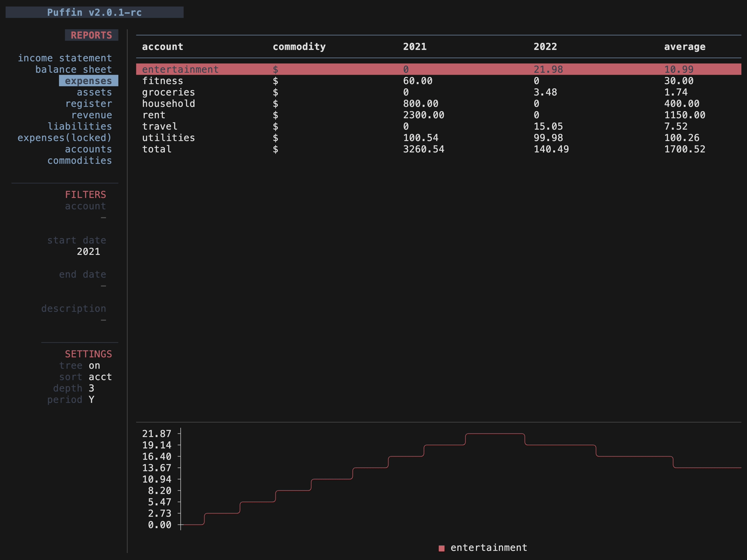Click the entertainment legend color swatch
This screenshot has height=560, width=747.
tap(441, 548)
